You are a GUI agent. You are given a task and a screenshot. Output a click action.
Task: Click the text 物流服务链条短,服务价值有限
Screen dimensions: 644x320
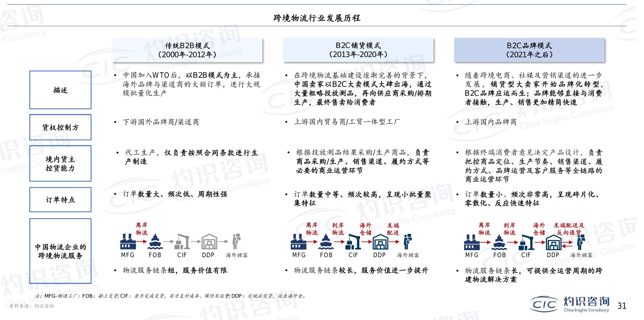[175, 270]
